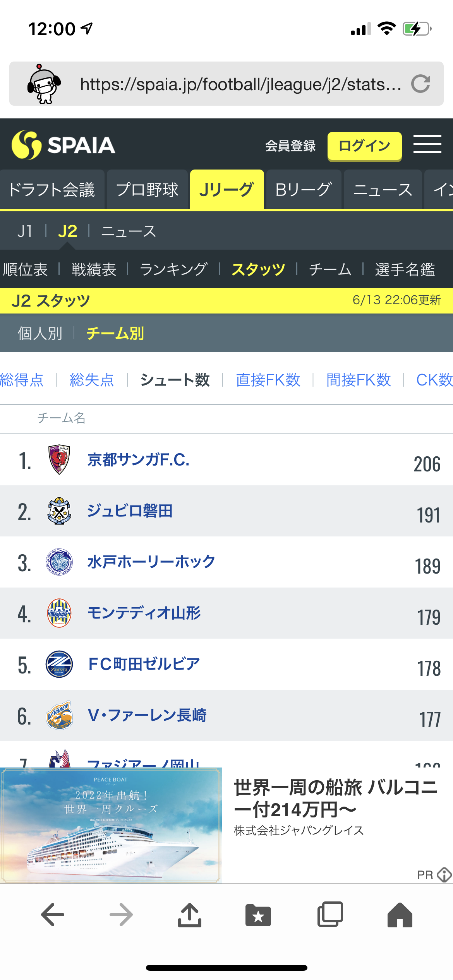Viewport: 453px width, 980px height.
Task: Tap the SPAIA logo
Action: 63,145
